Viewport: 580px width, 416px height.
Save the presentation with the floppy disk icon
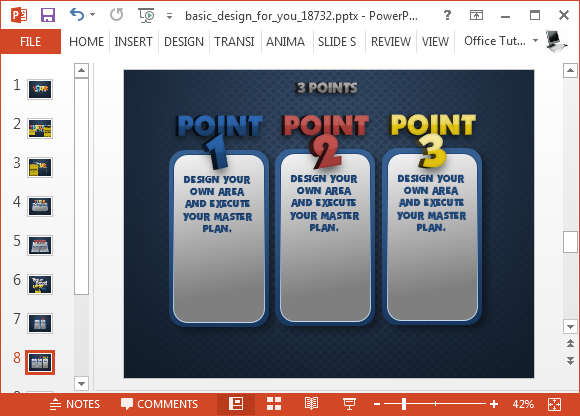[48, 16]
